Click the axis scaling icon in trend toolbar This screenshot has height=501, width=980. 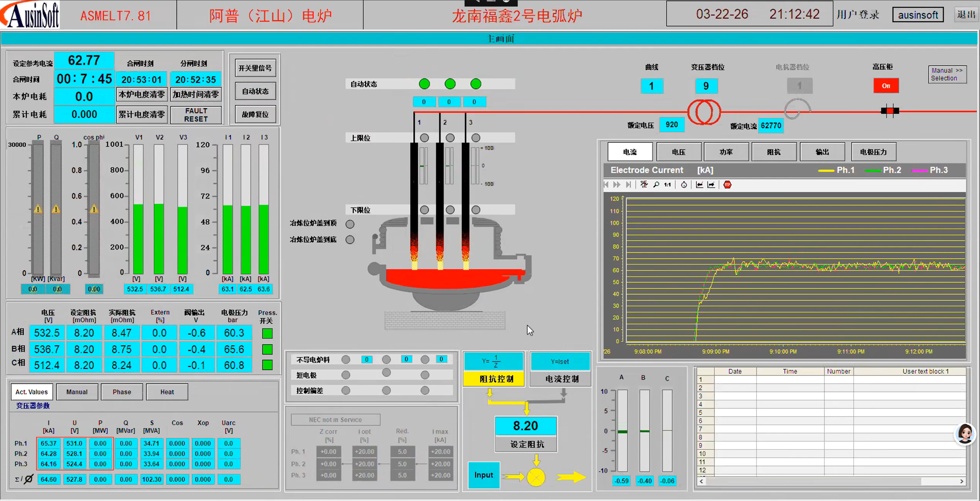(x=644, y=185)
